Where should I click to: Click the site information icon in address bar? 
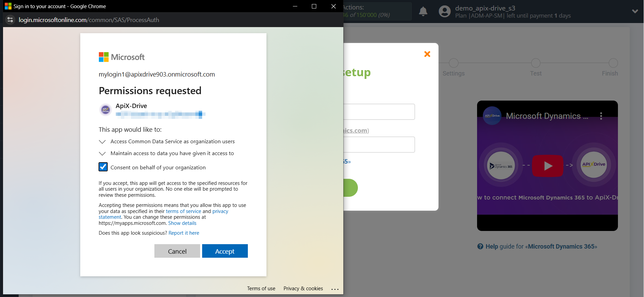(10, 20)
